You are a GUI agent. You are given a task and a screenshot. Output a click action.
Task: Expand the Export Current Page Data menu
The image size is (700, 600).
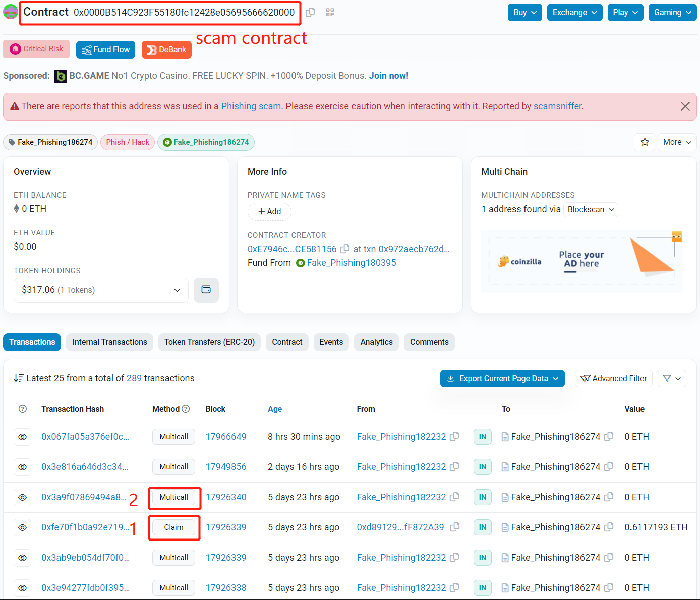click(502, 378)
